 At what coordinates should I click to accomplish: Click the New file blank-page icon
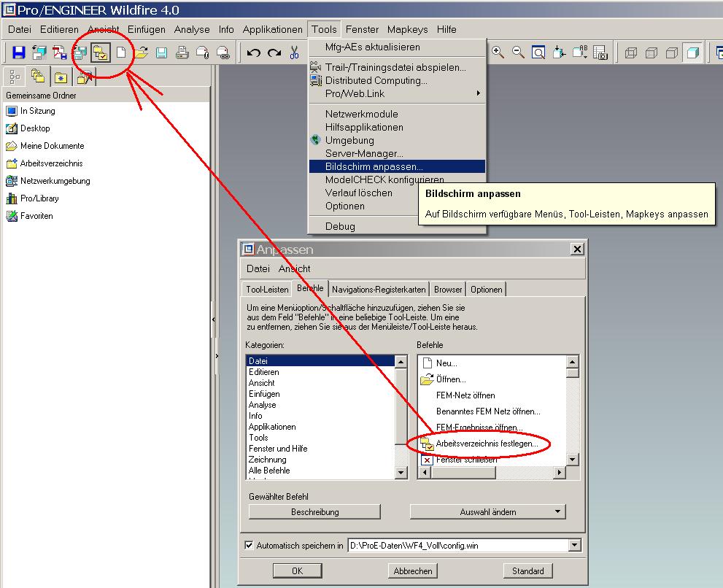(x=121, y=53)
